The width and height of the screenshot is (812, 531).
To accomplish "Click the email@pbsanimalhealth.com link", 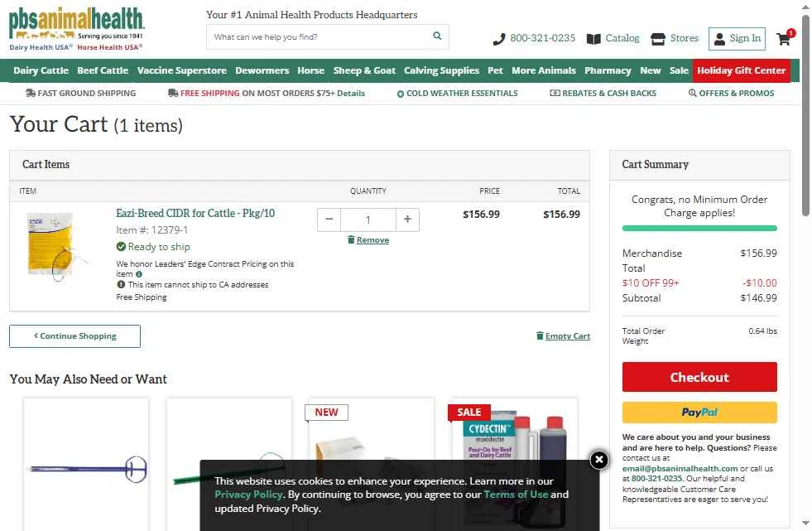I will pos(680,468).
